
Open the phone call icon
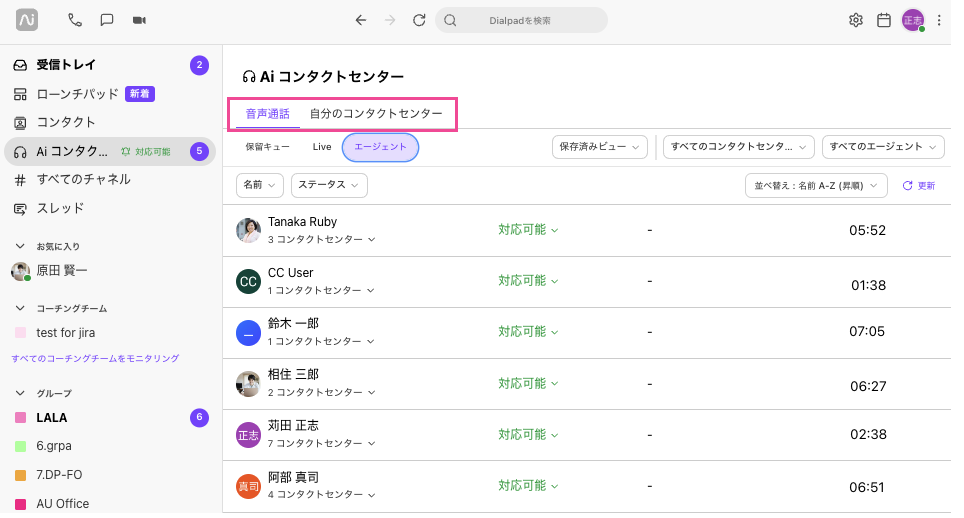click(x=74, y=20)
